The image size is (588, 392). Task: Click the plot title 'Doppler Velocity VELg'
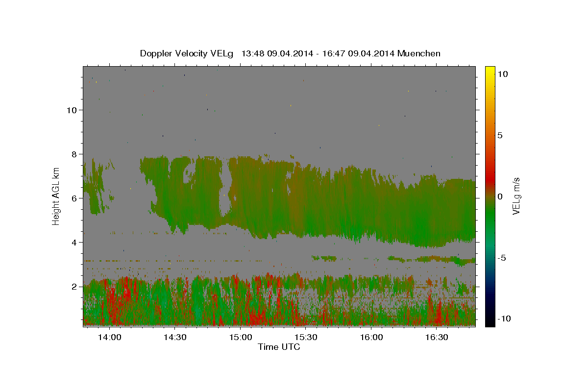(x=188, y=53)
